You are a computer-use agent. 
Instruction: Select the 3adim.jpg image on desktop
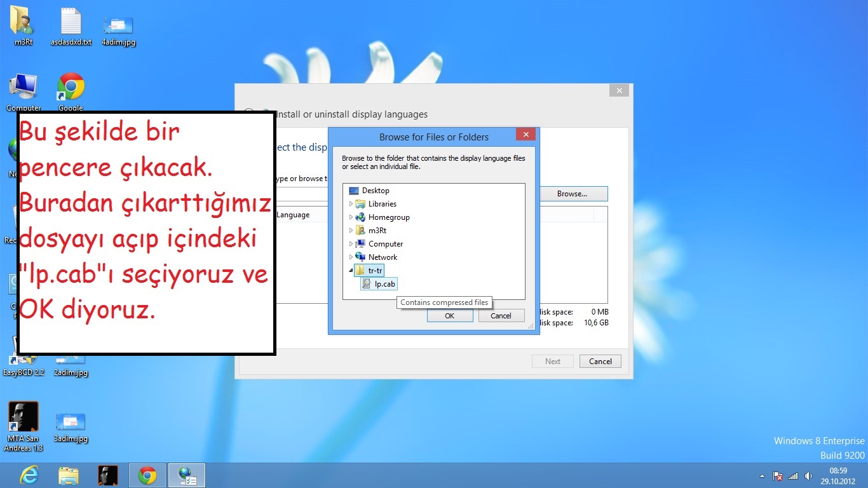coord(71,428)
